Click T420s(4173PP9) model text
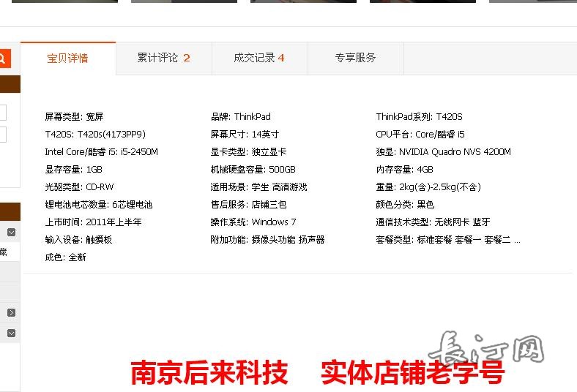 [111, 135]
